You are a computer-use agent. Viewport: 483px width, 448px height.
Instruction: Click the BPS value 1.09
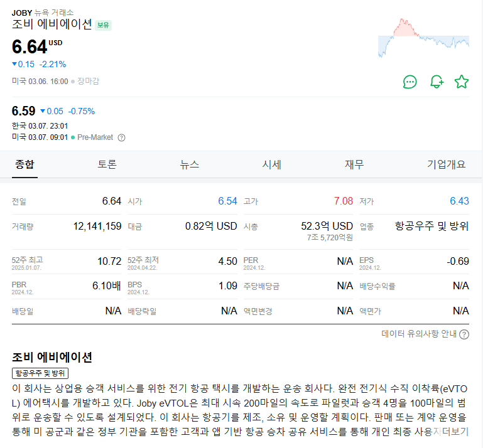pos(228,286)
